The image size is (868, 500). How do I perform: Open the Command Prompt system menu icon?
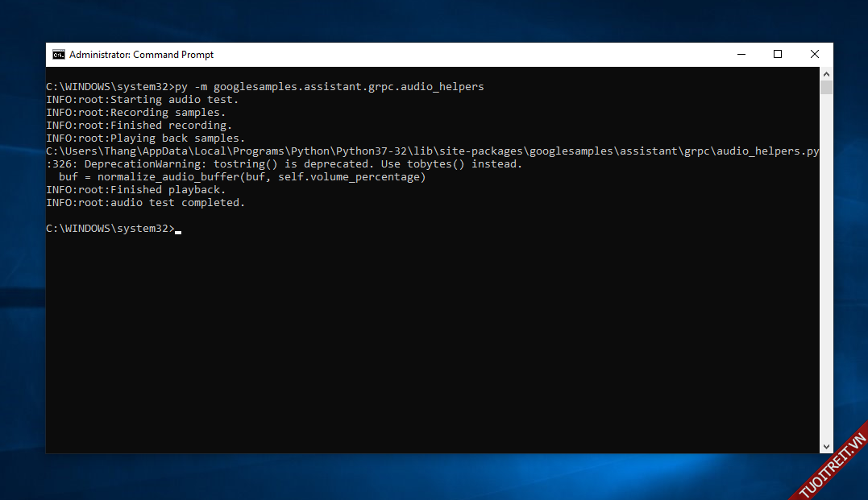[59, 55]
